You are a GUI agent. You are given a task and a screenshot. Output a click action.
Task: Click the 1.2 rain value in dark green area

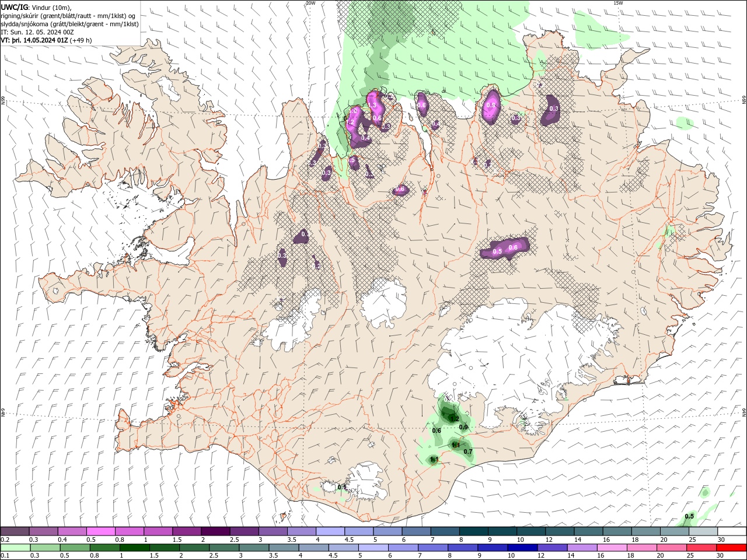454,418
